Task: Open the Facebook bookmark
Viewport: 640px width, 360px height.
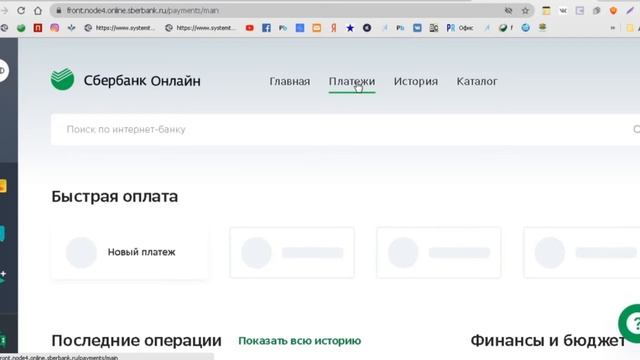Action: click(266, 28)
